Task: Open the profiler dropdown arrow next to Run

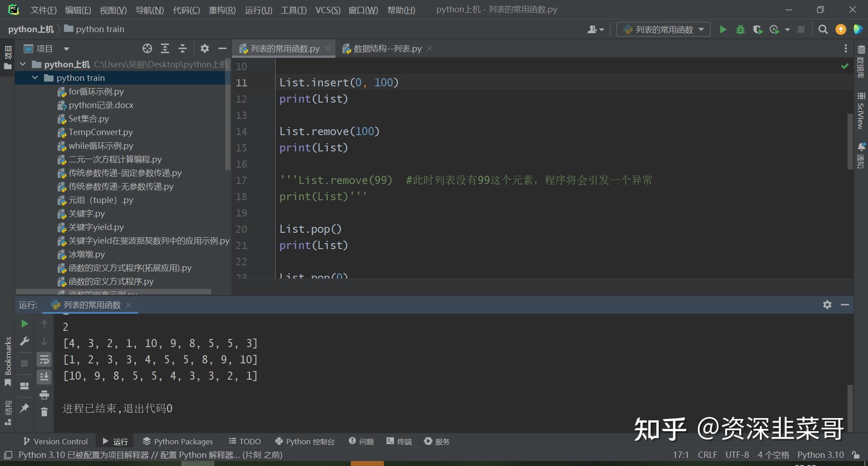Action: click(788, 29)
